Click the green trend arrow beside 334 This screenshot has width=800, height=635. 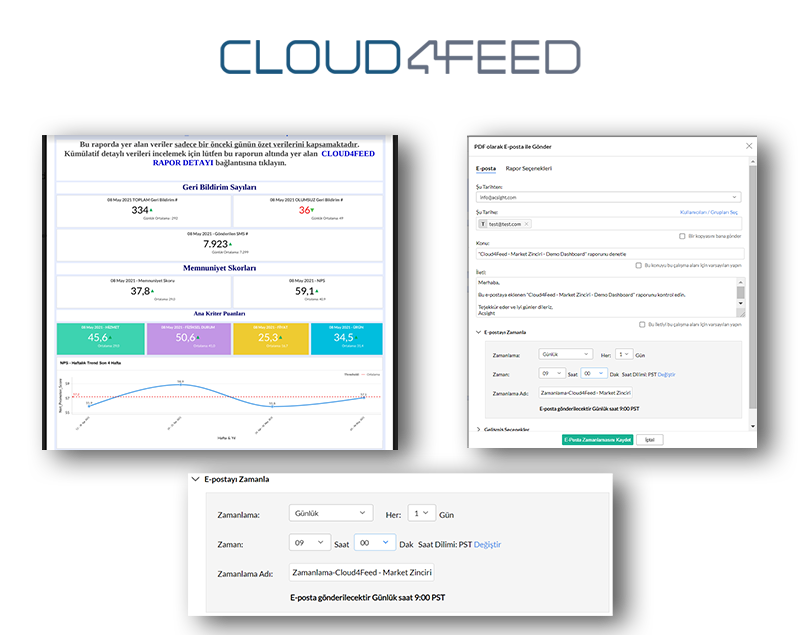point(151,211)
